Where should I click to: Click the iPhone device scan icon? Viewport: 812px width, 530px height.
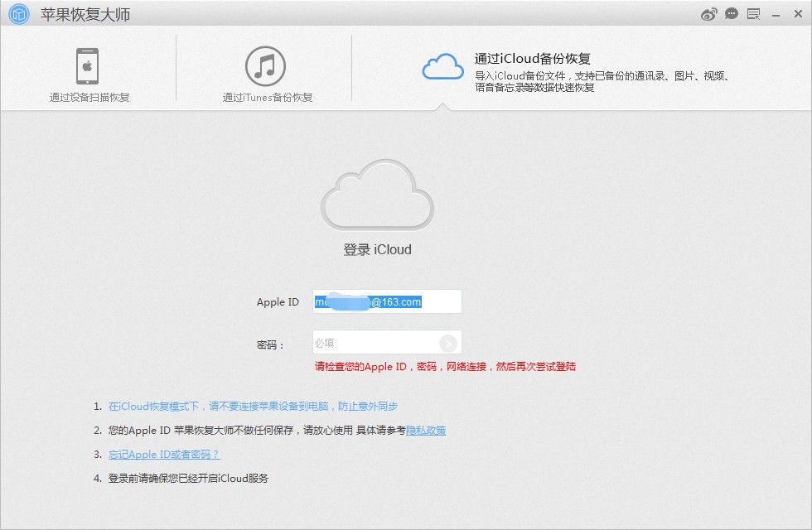click(x=88, y=66)
